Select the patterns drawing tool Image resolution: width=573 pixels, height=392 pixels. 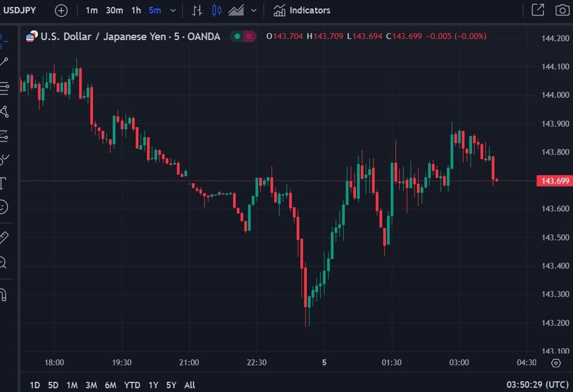4,112
